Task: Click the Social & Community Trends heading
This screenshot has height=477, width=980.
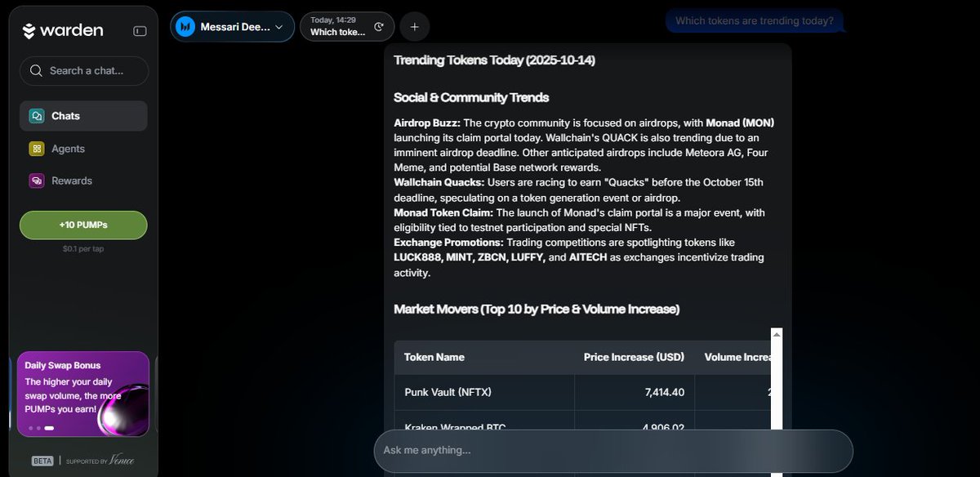Action: coord(471,97)
